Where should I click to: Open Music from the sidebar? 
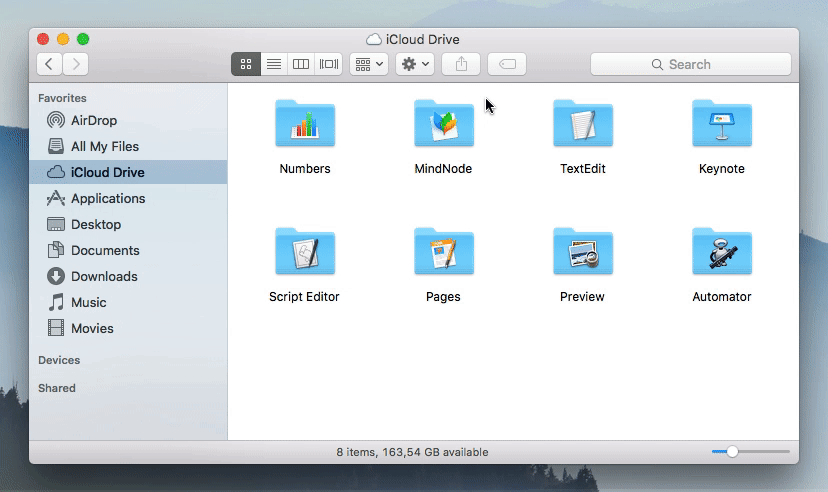pos(128,302)
